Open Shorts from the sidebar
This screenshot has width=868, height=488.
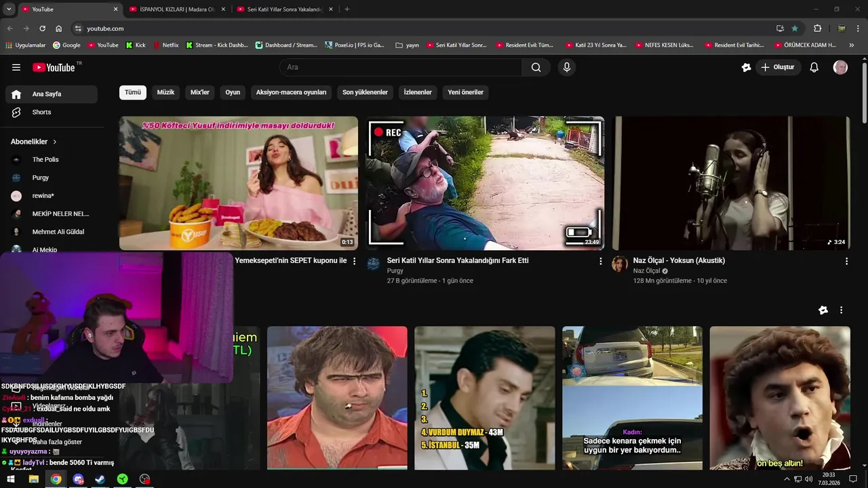click(52, 112)
